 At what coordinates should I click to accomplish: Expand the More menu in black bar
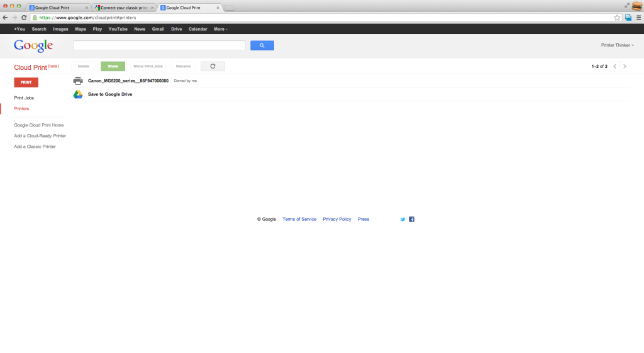click(221, 29)
